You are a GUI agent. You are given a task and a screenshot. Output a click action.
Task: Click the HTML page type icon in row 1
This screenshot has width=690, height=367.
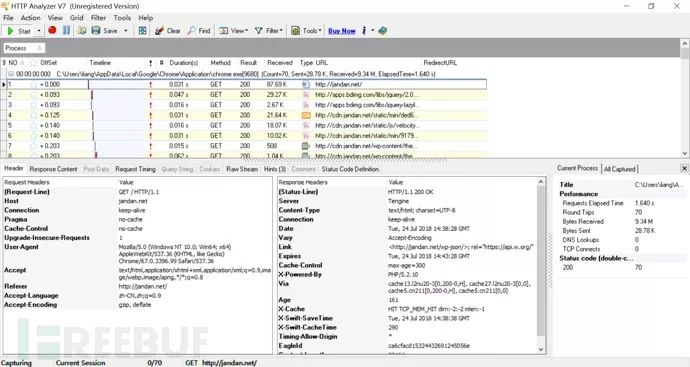coord(306,84)
